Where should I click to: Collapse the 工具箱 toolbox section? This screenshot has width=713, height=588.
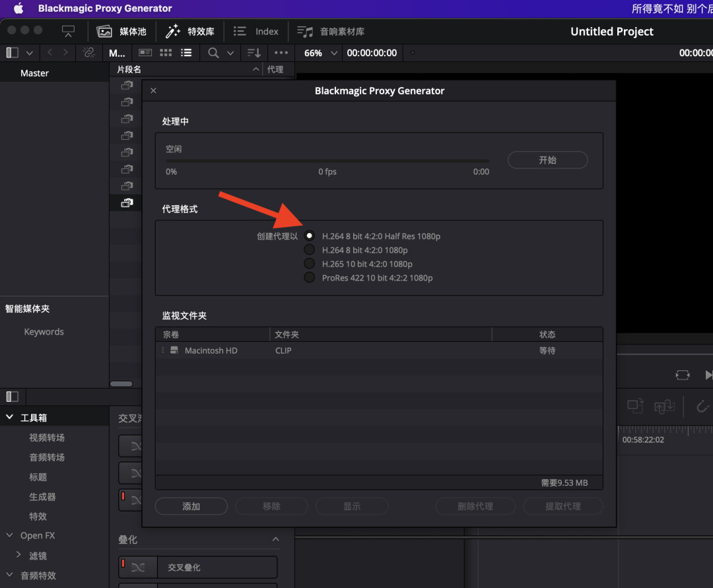coord(9,417)
